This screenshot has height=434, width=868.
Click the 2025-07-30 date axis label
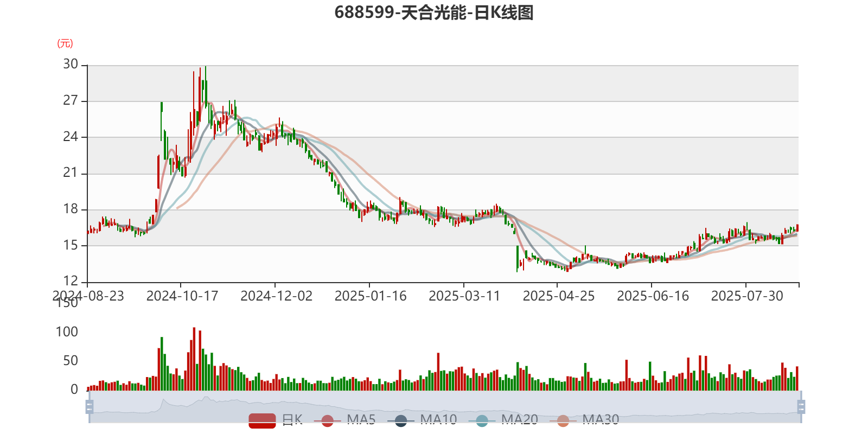747,296
